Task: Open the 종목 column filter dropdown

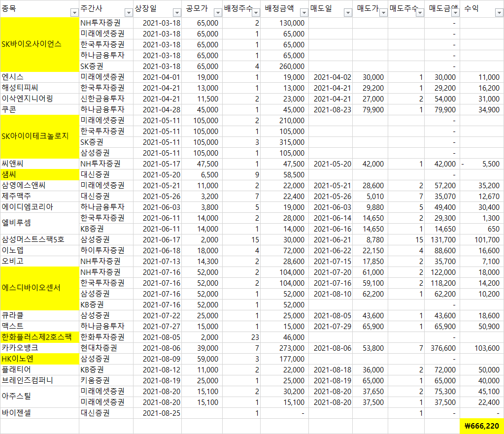Action: pyautogui.click(x=74, y=13)
